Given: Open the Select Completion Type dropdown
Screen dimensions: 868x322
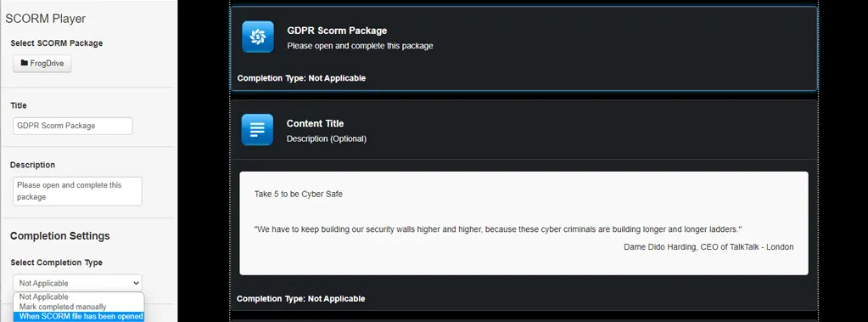Looking at the screenshot, I should coord(77,283).
